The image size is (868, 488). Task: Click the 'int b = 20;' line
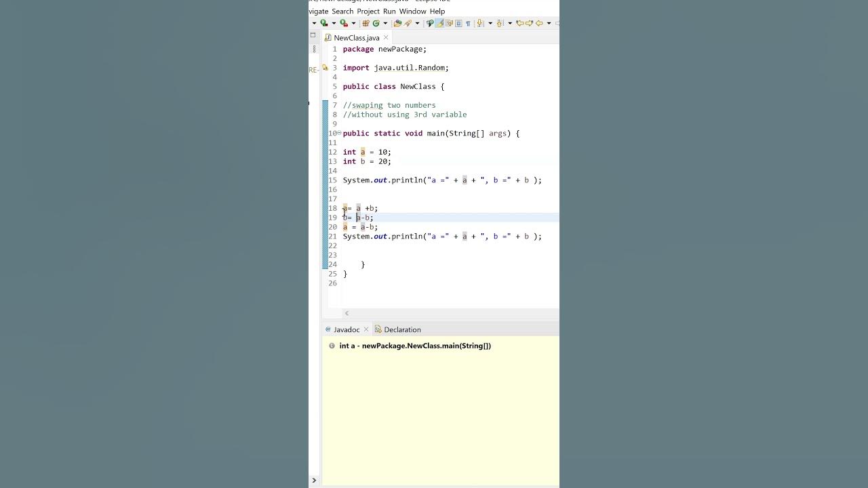point(367,161)
